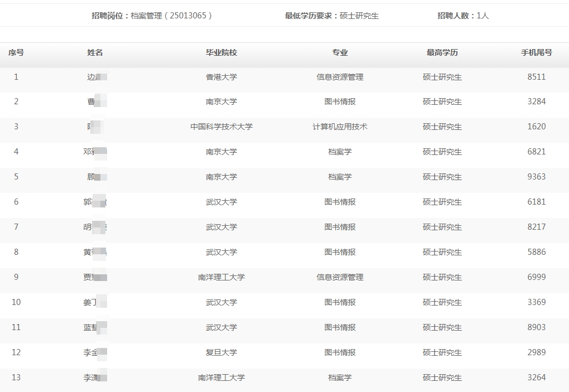Click the 毕业院校 column header
This screenshot has width=569, height=392.
pyautogui.click(x=221, y=52)
